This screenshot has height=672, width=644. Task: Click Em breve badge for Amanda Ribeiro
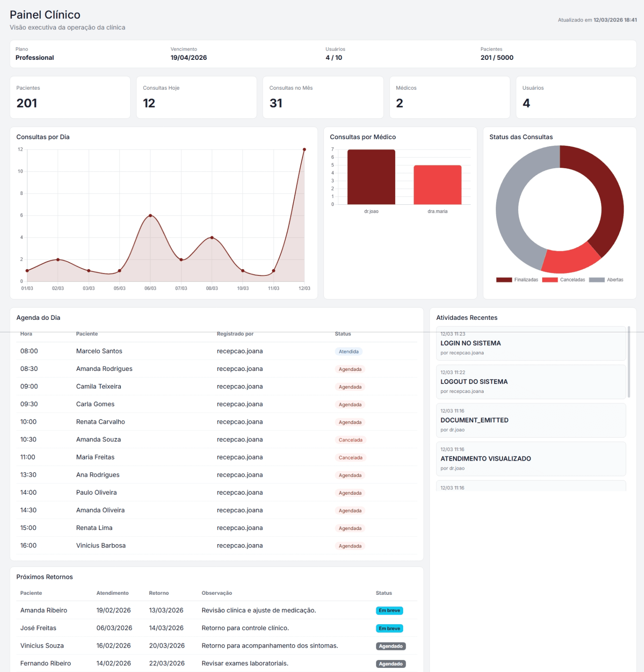[389, 611]
